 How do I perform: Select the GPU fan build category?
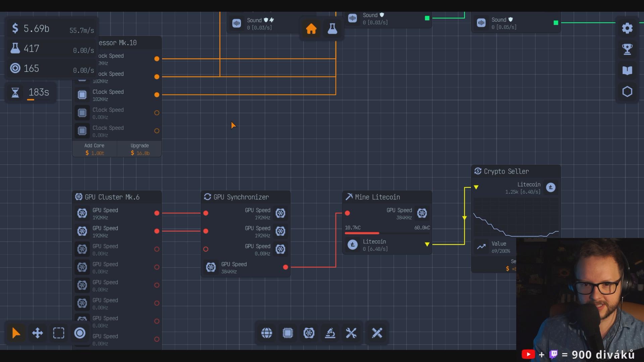(x=309, y=333)
